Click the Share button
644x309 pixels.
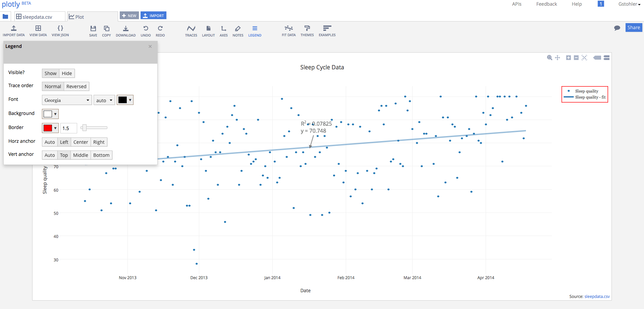634,27
